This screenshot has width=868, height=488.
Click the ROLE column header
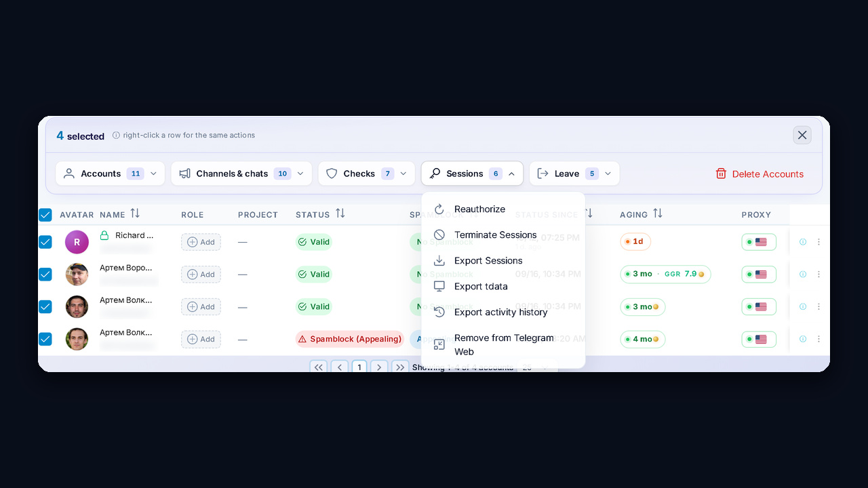click(x=193, y=215)
